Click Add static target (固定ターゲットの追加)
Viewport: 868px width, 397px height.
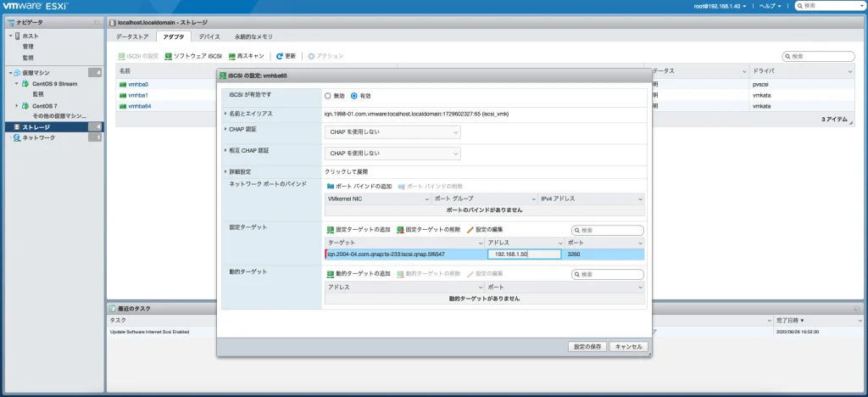359,229
